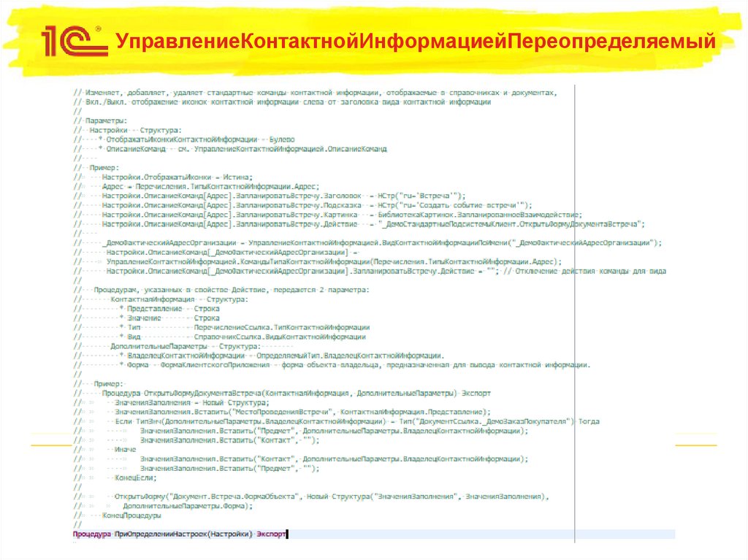The height and width of the screenshot is (560, 748).
Task: Click the 1C logo in header
Action: (75, 41)
